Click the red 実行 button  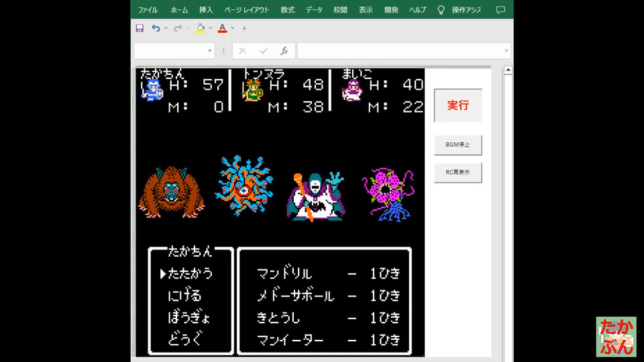458,105
